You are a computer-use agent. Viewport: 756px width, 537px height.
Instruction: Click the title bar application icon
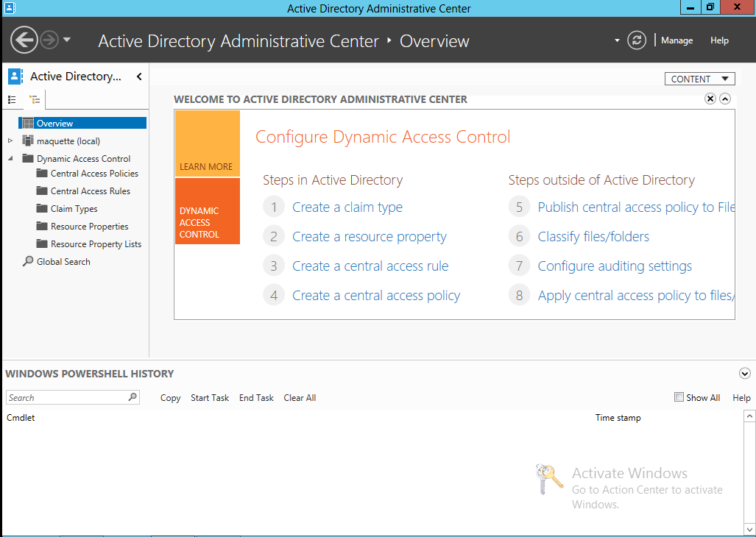point(10,7)
